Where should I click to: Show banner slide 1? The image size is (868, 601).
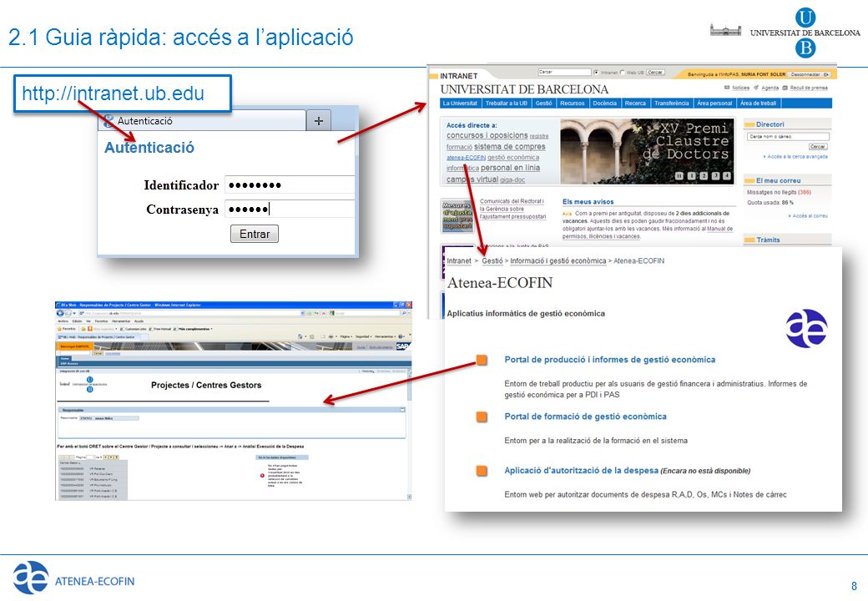(x=691, y=175)
